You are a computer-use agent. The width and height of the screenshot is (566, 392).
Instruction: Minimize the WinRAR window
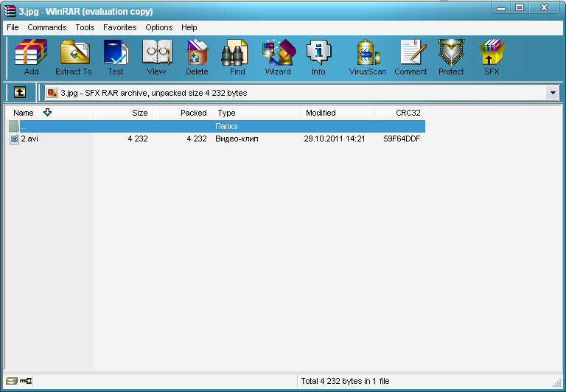click(501, 7)
